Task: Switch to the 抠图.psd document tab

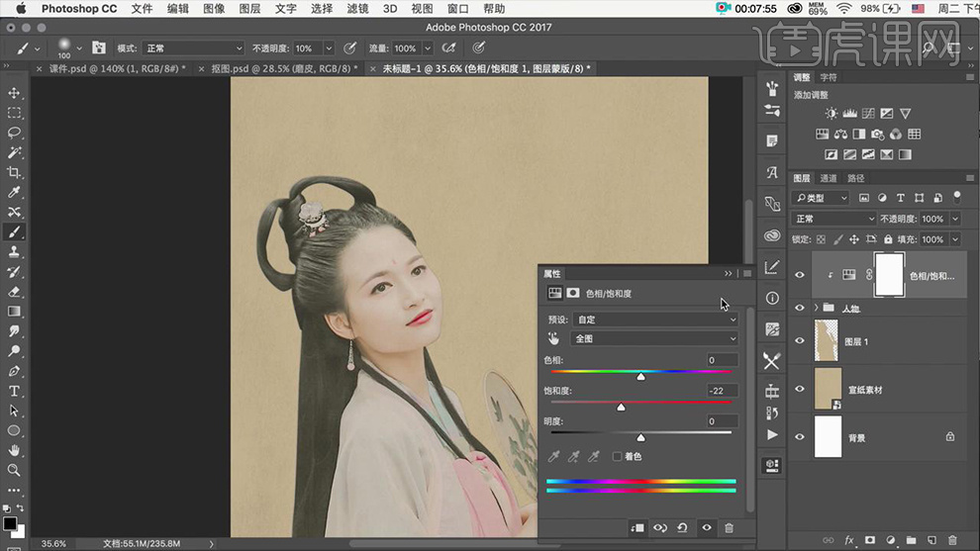Action: point(284,68)
